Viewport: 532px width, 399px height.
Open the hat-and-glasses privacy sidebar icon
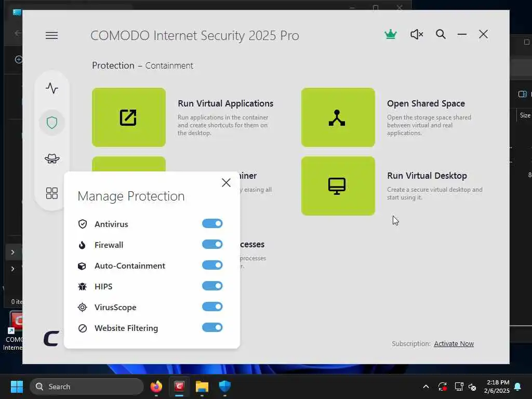[52, 158]
